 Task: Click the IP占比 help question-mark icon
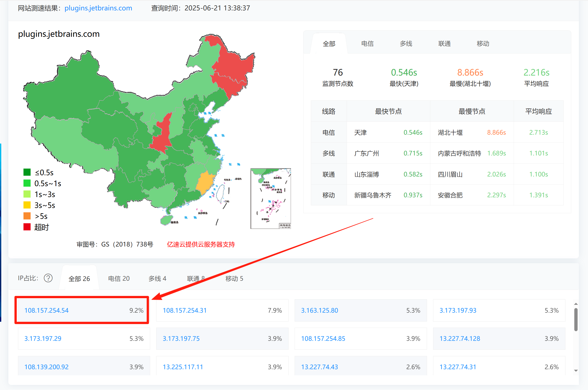click(x=48, y=278)
